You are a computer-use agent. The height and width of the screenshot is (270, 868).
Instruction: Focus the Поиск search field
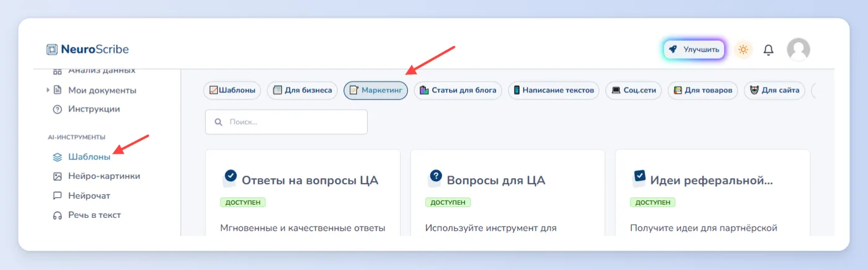[x=286, y=122]
